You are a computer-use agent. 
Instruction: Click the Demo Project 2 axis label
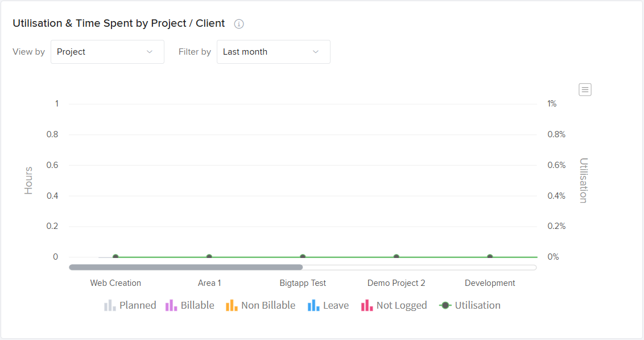396,283
